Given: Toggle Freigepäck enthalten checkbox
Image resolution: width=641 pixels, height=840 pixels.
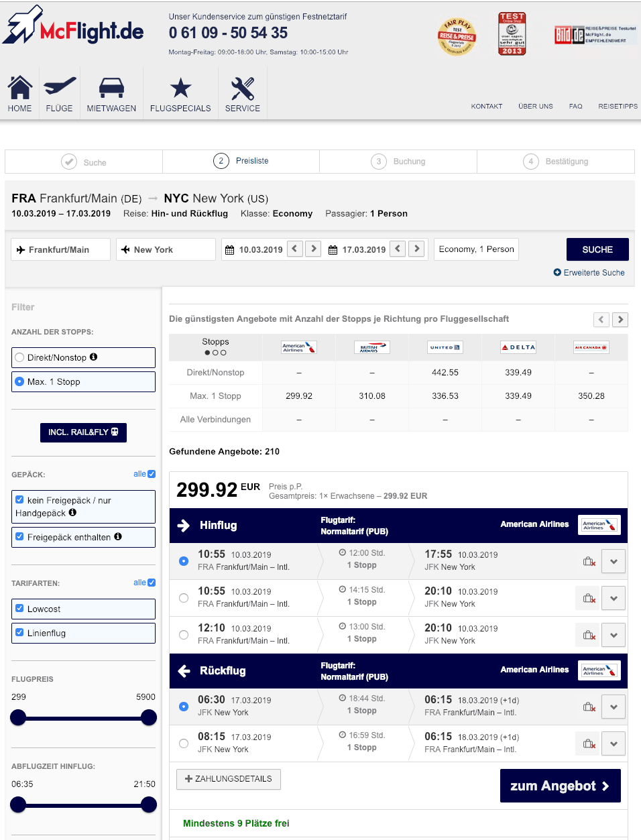Looking at the screenshot, I should (19, 536).
